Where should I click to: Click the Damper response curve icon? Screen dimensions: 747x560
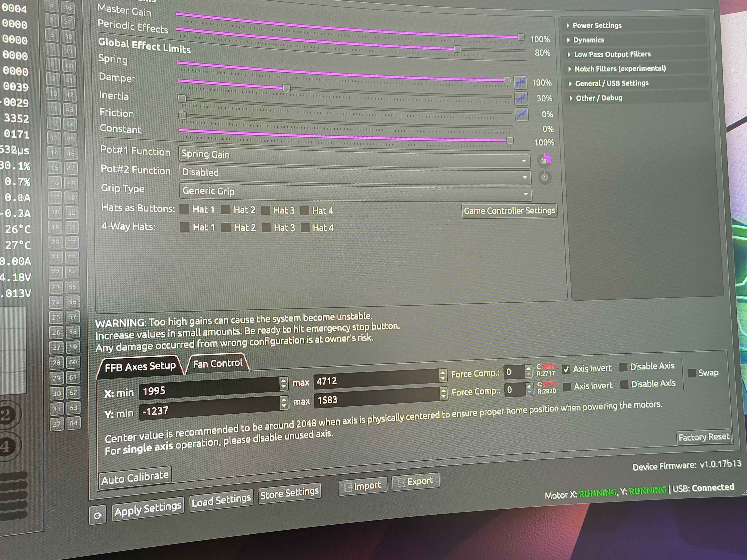coord(521,98)
